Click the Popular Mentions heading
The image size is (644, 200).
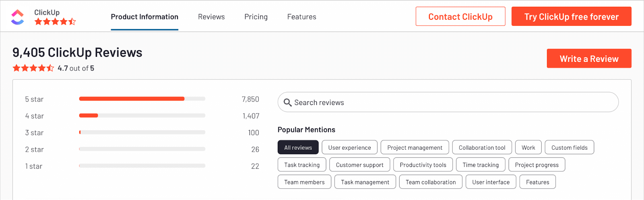[x=306, y=130]
